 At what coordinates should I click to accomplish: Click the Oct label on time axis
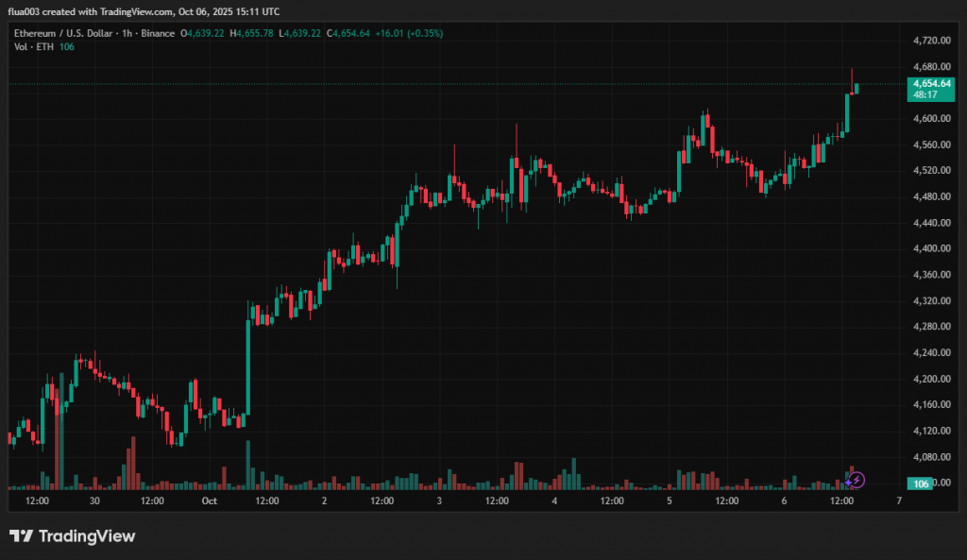210,501
